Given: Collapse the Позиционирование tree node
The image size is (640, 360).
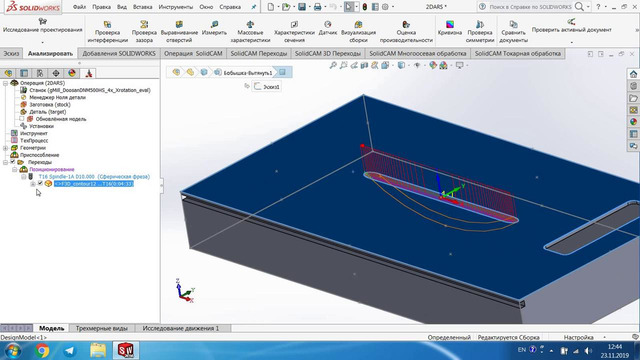Looking at the screenshot, I should 14,169.
